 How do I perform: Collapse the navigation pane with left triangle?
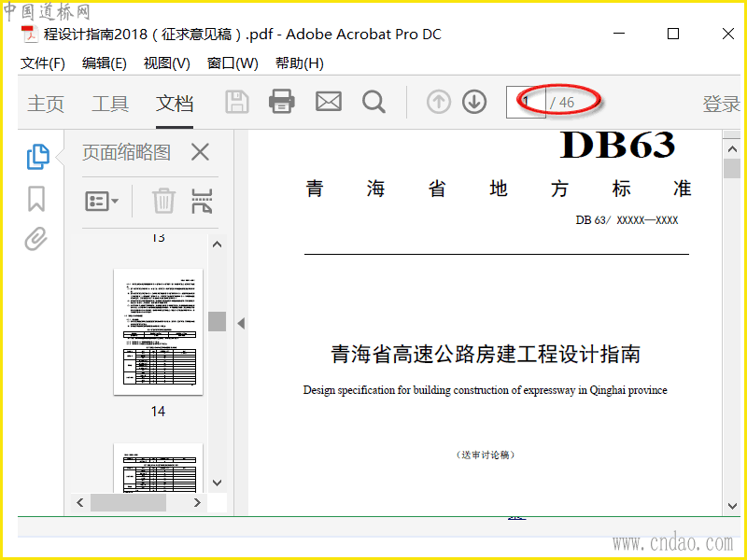[x=241, y=323]
